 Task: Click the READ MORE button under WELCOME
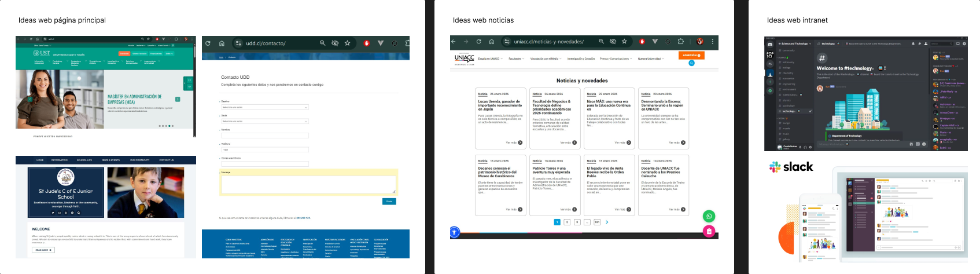click(43, 250)
